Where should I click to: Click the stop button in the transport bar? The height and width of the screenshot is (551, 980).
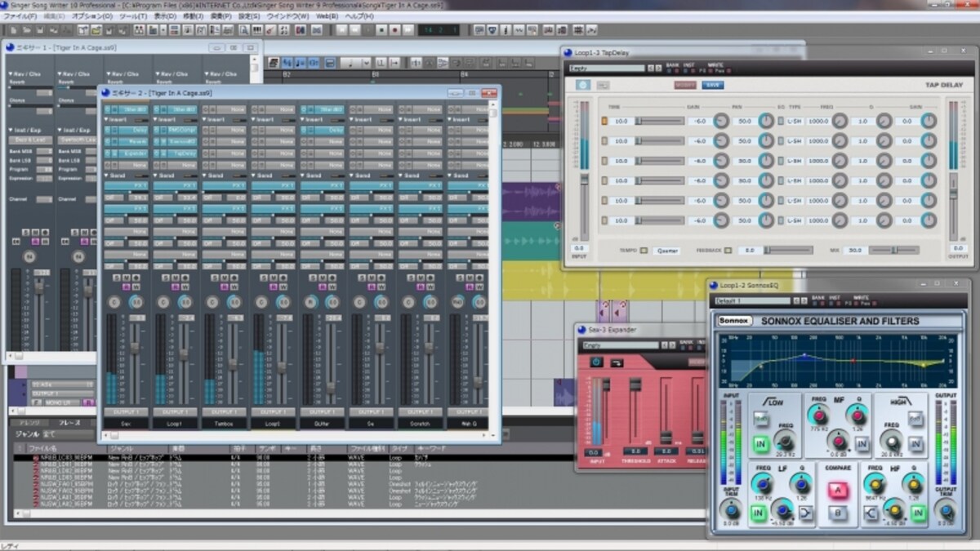point(381,30)
